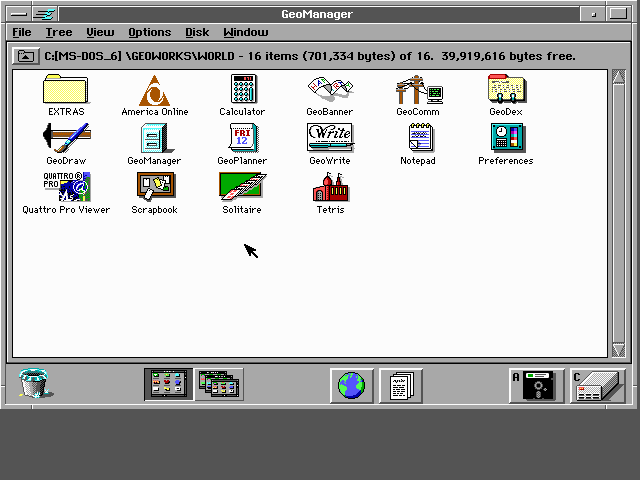Open the Express menu in title bar
Viewport: 640px width, 480px height.
click(45, 14)
